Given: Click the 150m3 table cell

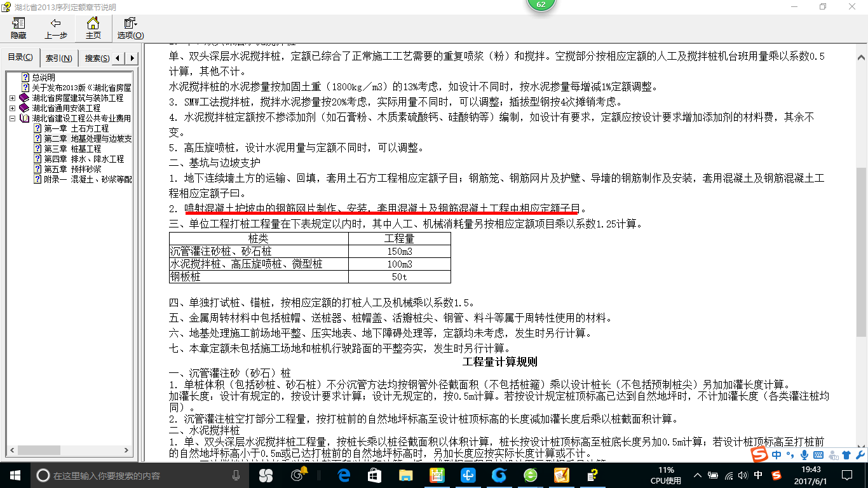Looking at the screenshot, I should pyautogui.click(x=400, y=251).
